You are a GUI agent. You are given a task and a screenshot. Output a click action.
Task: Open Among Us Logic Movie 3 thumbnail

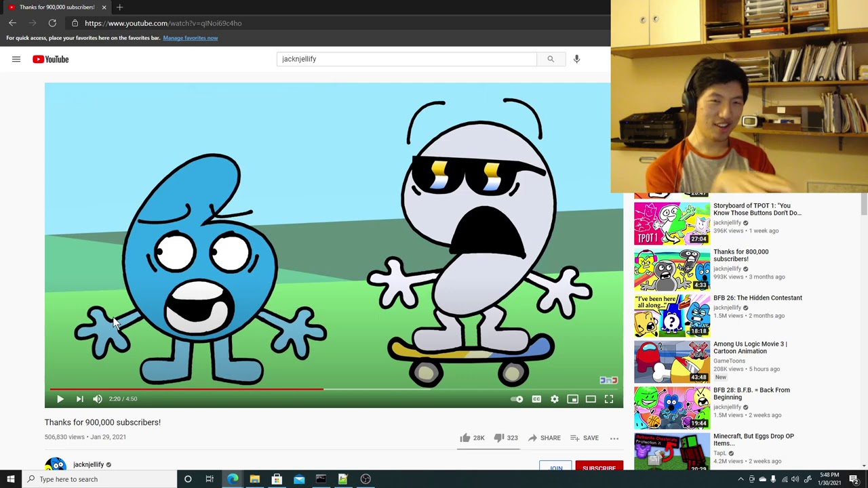click(672, 361)
